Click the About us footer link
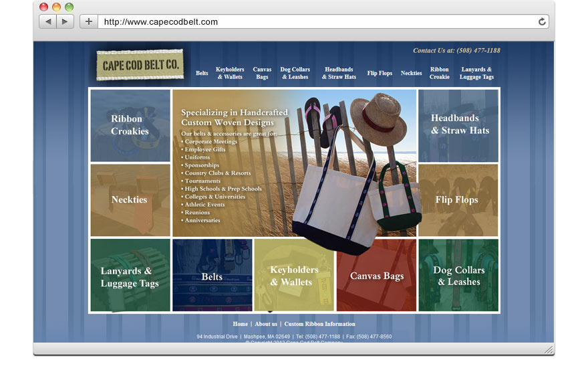This screenshot has width=588, height=368. pos(266,324)
